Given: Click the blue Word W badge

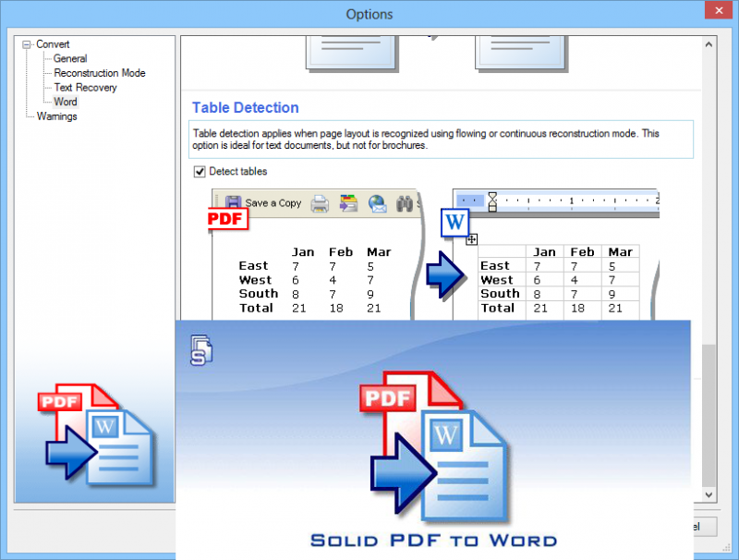Looking at the screenshot, I should point(454,222).
